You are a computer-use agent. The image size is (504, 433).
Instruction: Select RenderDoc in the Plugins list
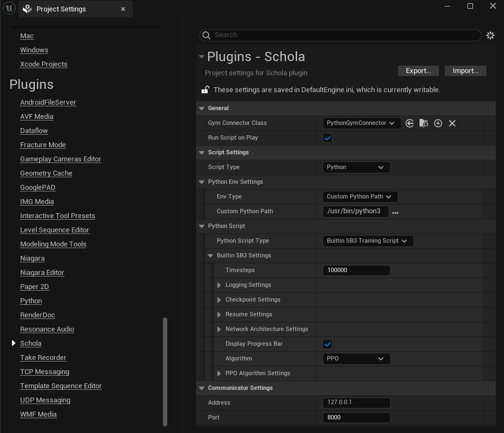[38, 315]
